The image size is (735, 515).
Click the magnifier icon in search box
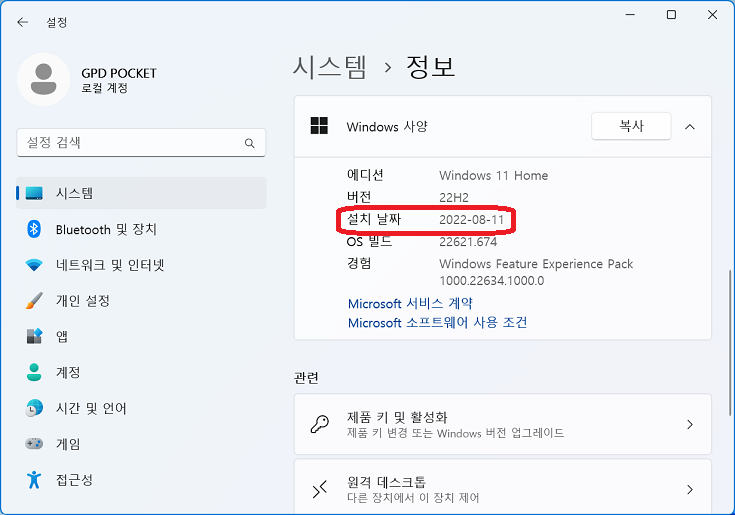point(249,143)
